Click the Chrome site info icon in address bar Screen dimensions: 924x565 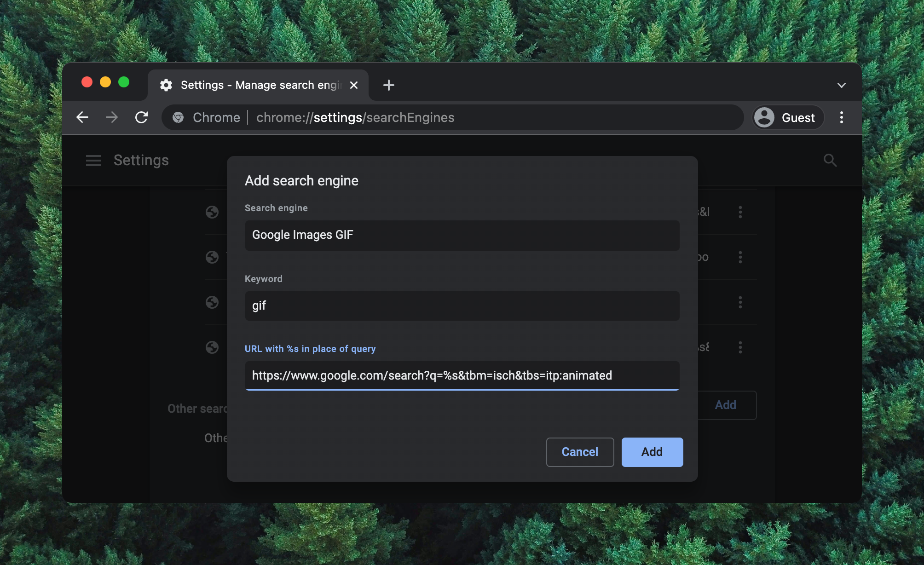click(x=178, y=117)
